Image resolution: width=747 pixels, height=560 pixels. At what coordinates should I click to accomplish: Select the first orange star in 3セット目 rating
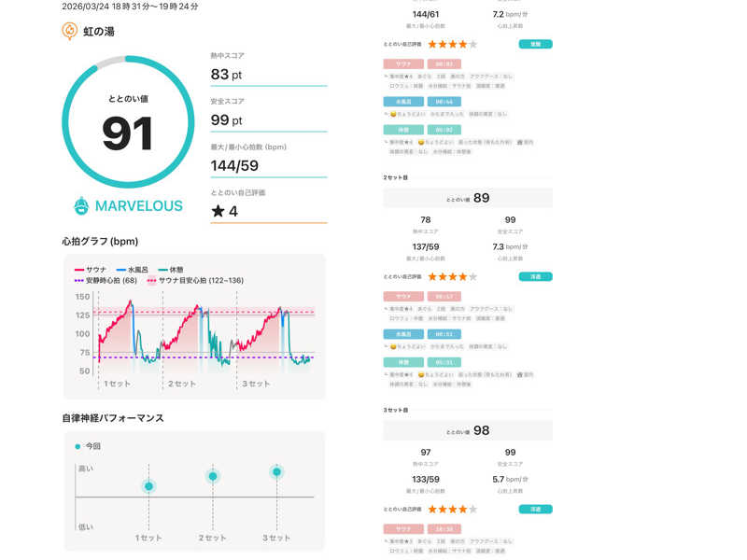(x=433, y=509)
